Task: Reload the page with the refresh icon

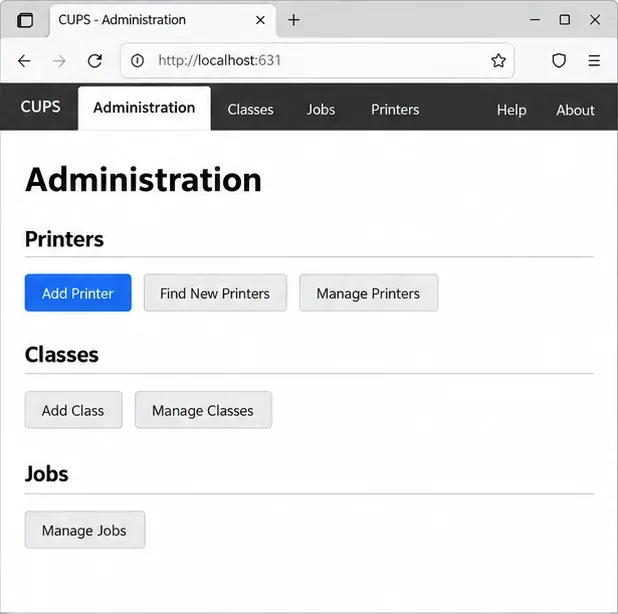Action: (x=95, y=61)
